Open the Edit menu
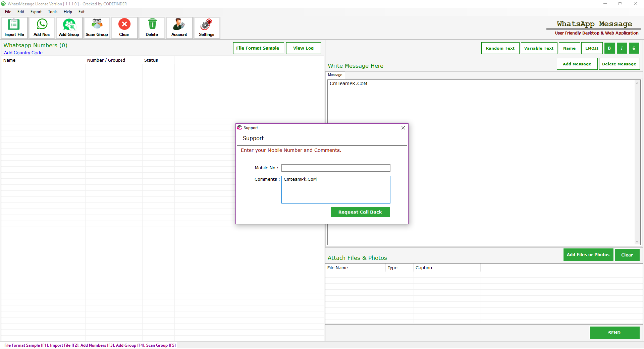Viewport: 644px width, 349px height. (21, 12)
